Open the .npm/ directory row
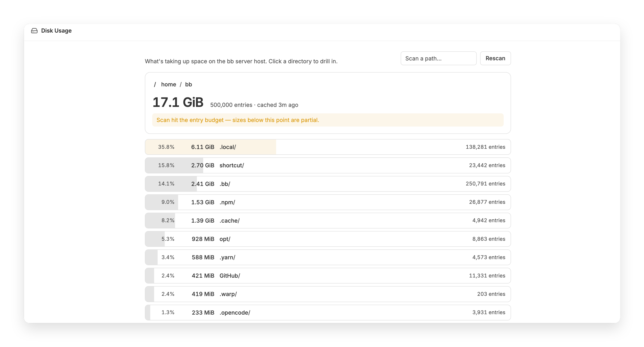The image size is (644, 347). pyautogui.click(x=328, y=202)
